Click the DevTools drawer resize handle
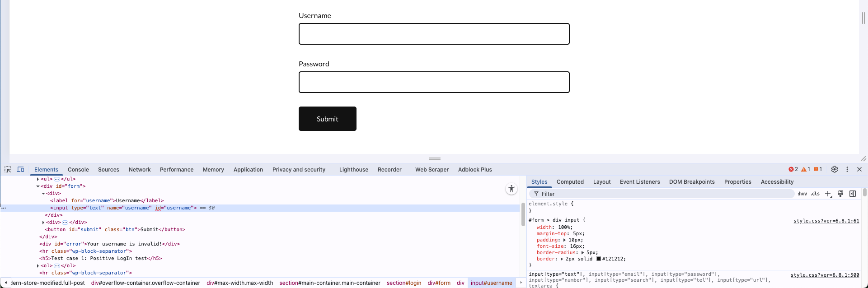The height and width of the screenshot is (288, 868). click(x=434, y=159)
